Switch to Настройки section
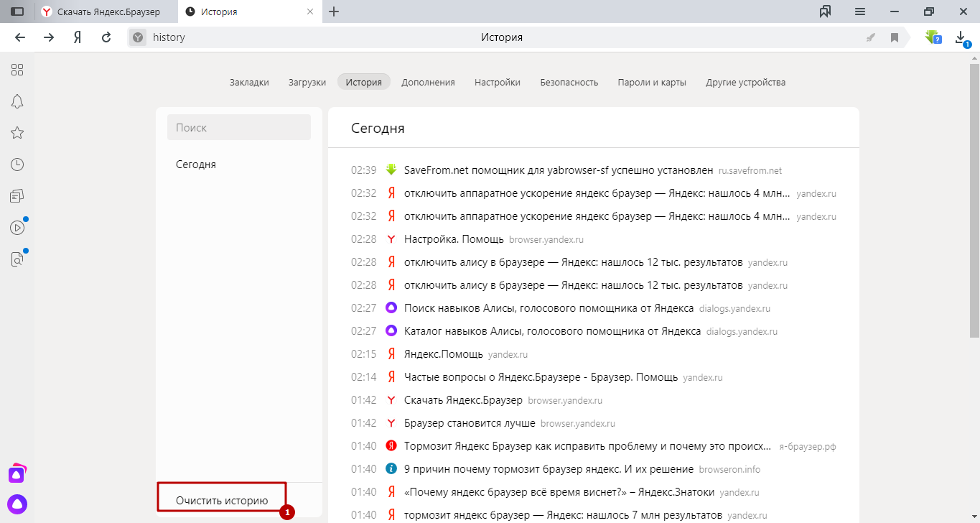This screenshot has width=980, height=523. pos(498,82)
